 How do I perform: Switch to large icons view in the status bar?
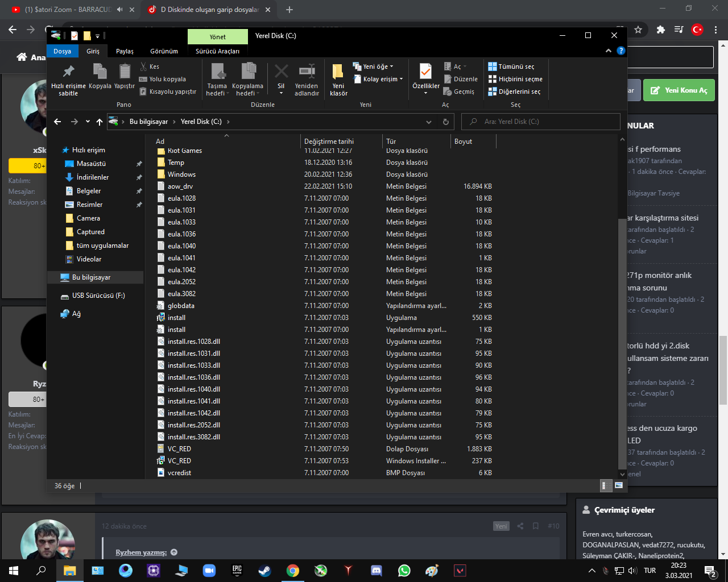[619, 485]
